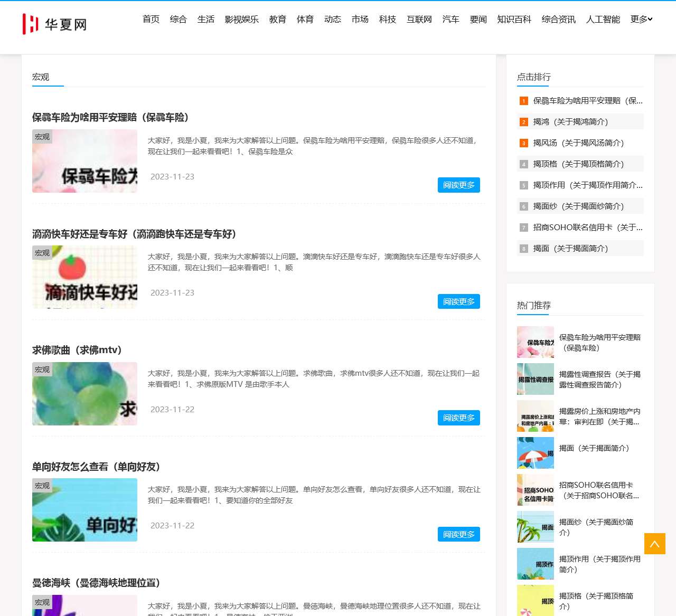The image size is (676, 616).
Task: Select the 首页 menu item
Action: point(151,19)
